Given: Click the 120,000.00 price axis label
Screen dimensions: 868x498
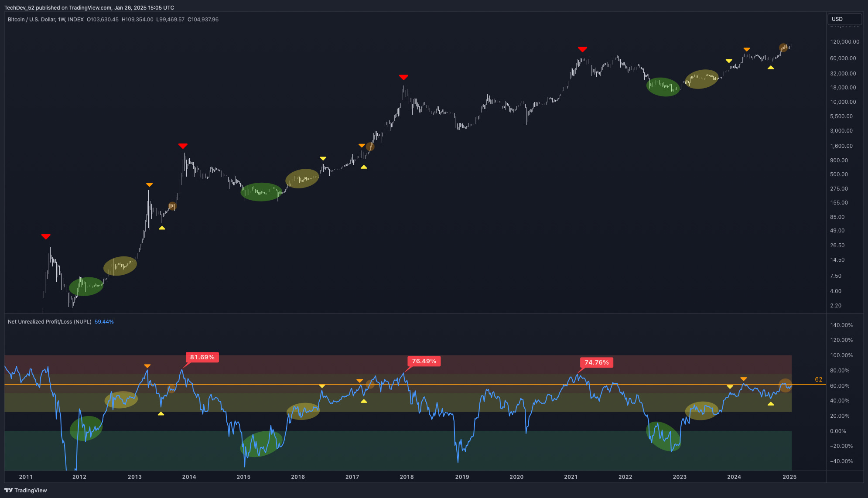Looking at the screenshot, I should tap(844, 42).
